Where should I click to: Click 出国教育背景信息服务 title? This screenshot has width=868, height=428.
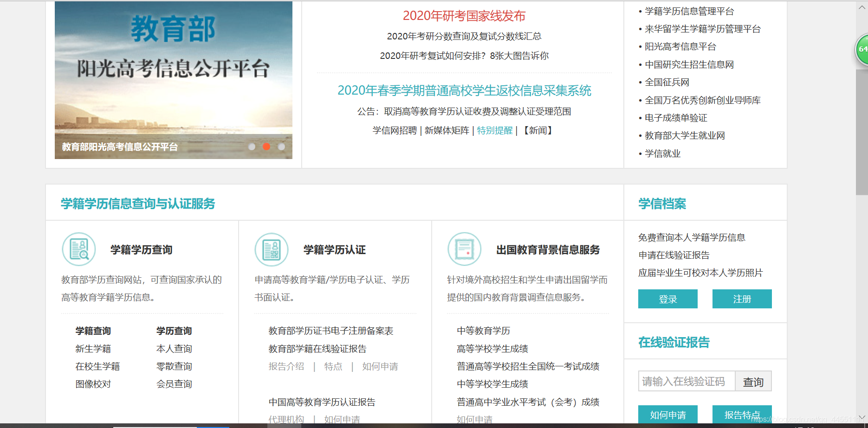click(x=548, y=250)
